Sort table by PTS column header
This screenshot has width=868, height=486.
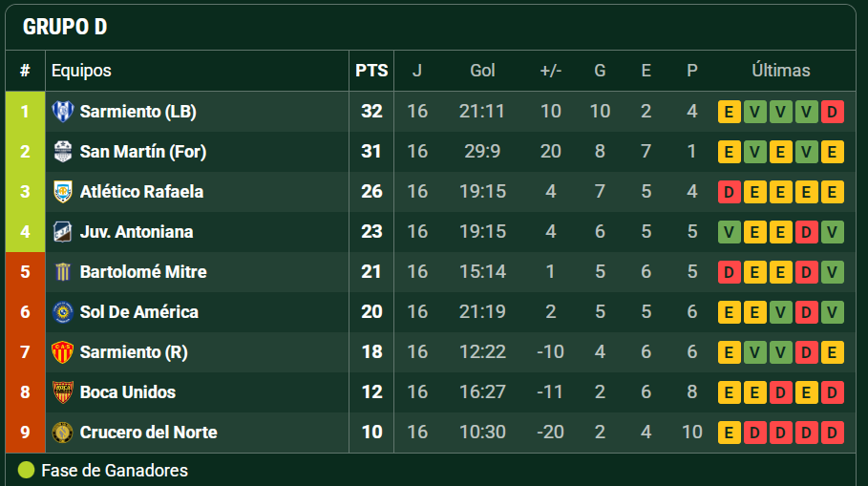click(371, 71)
